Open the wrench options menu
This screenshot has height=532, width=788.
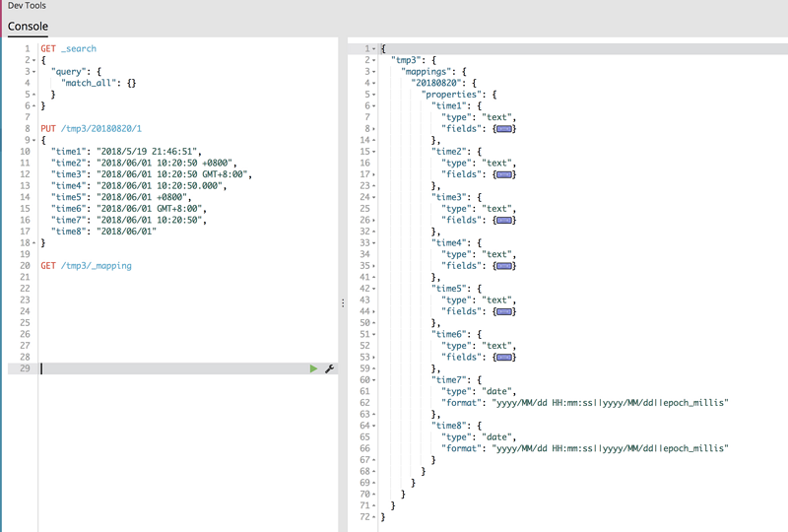tap(330, 368)
